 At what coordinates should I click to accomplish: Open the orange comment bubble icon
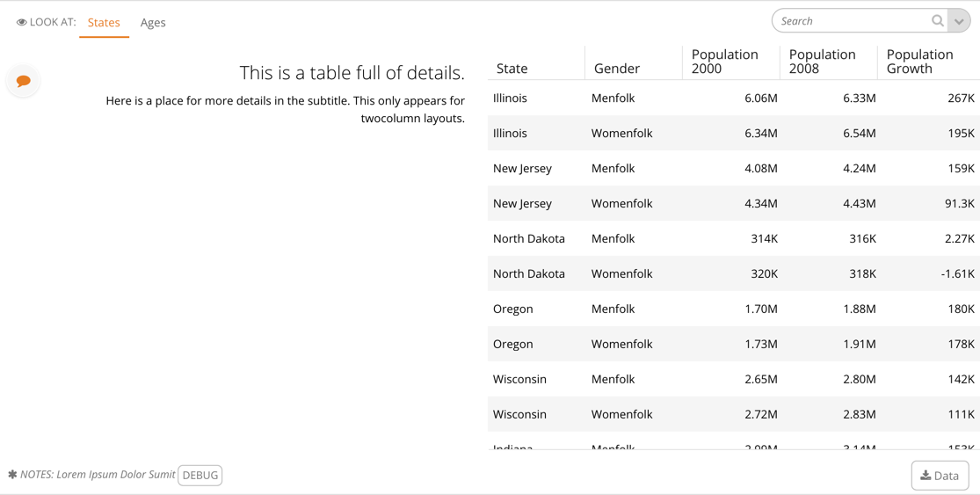tap(24, 81)
